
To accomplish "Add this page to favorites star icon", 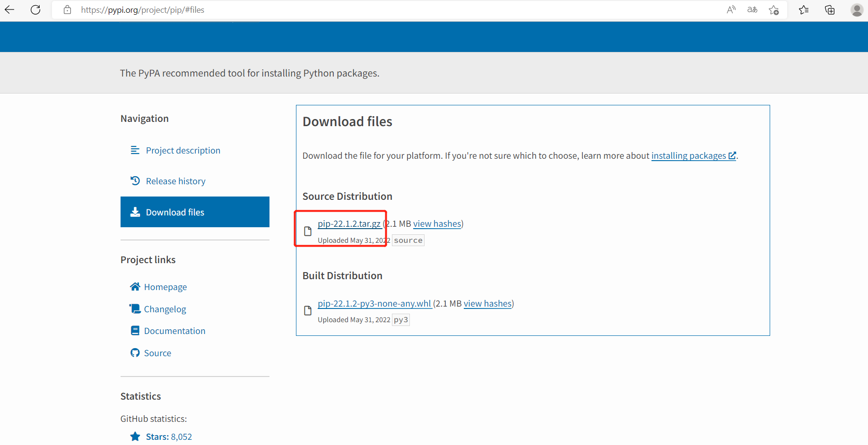I will [x=774, y=9].
